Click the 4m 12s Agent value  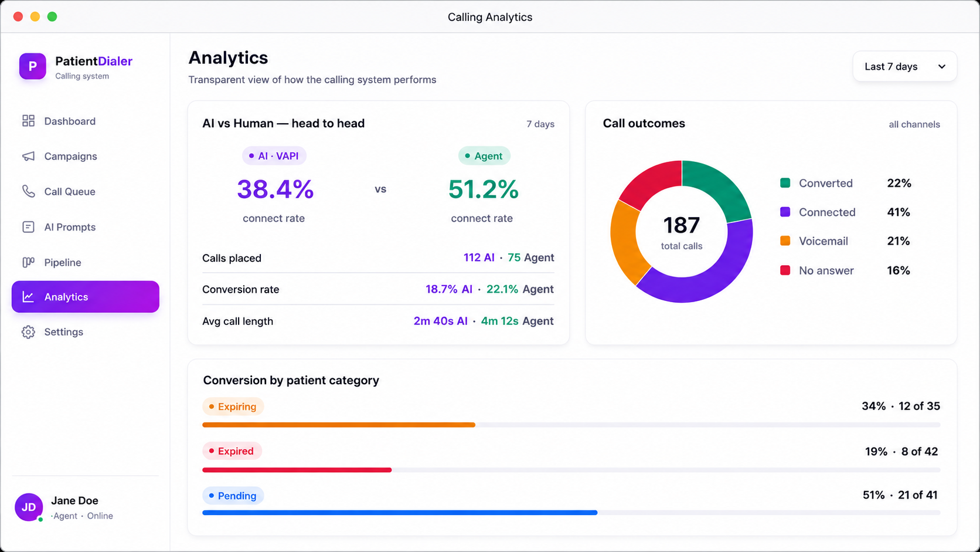tap(517, 321)
